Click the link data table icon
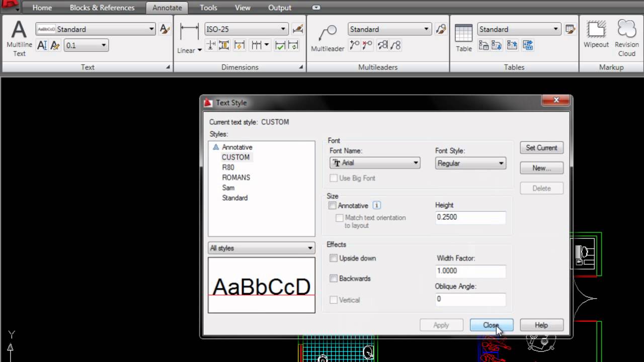 (484, 45)
